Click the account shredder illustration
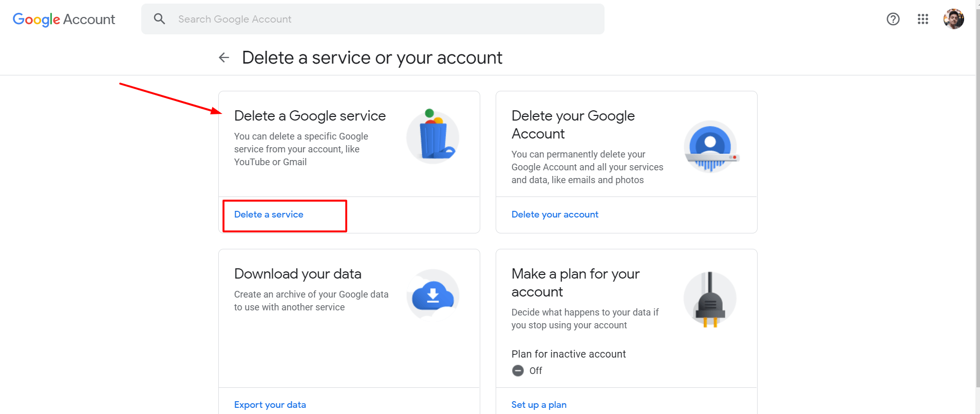The image size is (980, 414). (711, 147)
